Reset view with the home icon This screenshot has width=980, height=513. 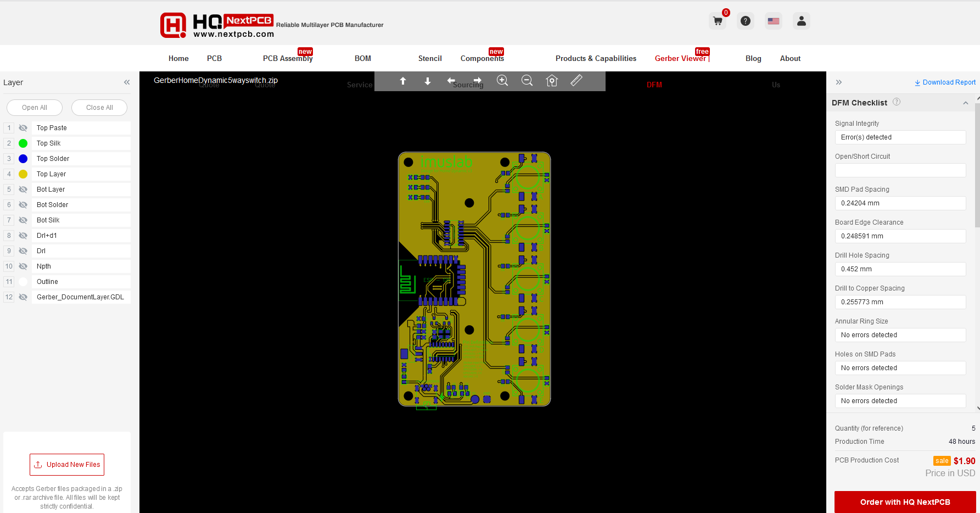click(x=552, y=81)
